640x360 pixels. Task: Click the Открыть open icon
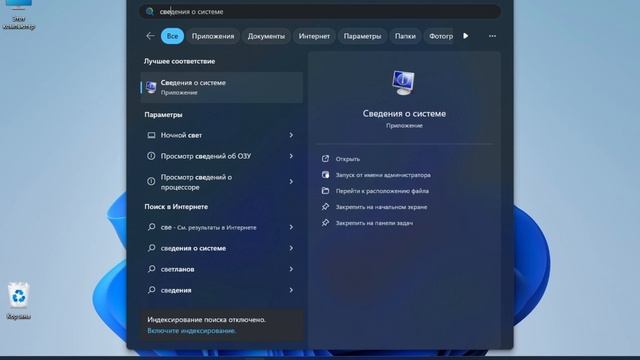[x=325, y=158]
